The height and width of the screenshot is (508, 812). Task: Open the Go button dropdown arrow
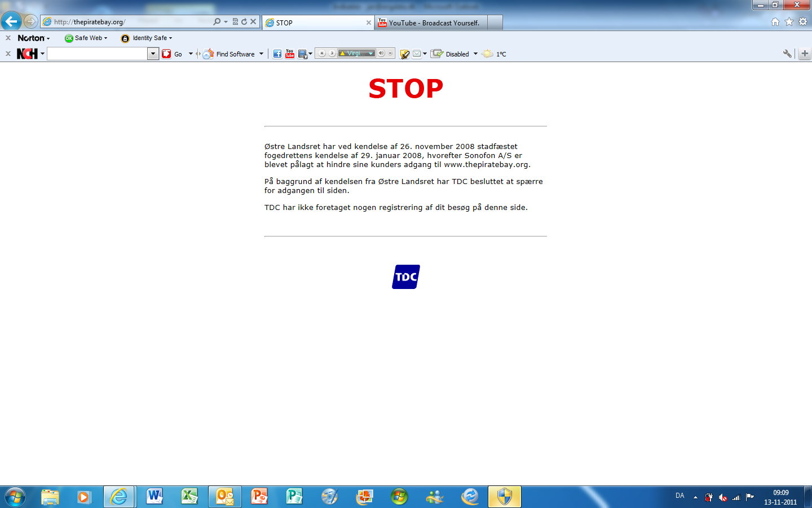tap(191, 54)
